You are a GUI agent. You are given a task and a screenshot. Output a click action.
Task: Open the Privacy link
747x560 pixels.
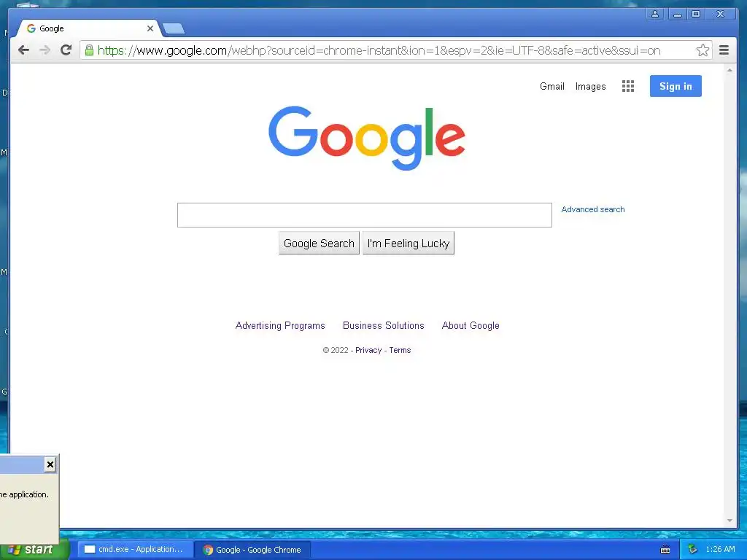tap(368, 350)
